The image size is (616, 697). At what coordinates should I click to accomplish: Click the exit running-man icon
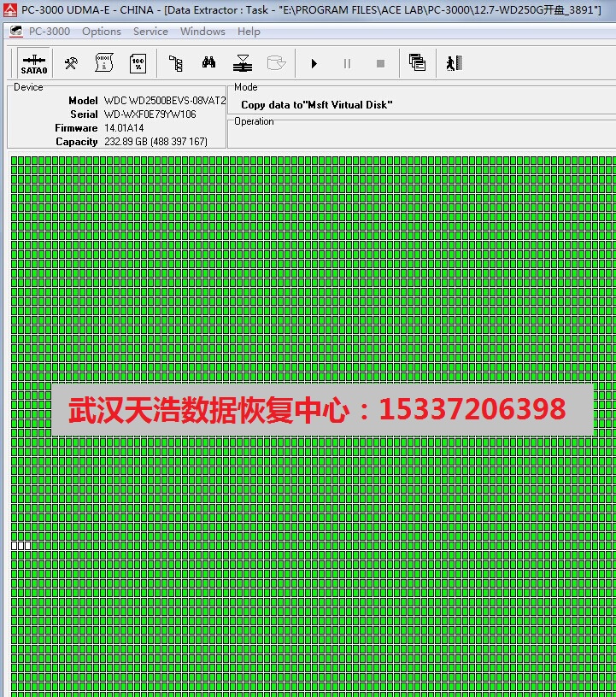tap(454, 63)
